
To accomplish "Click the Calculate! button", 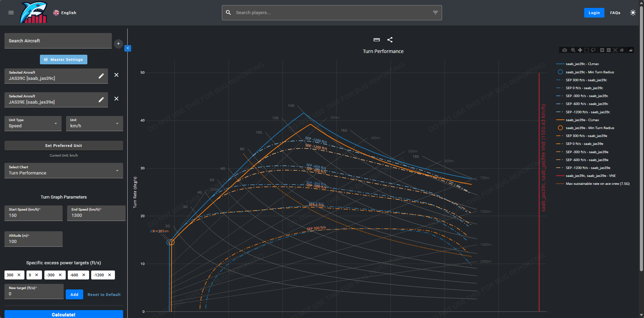I will point(64,314).
